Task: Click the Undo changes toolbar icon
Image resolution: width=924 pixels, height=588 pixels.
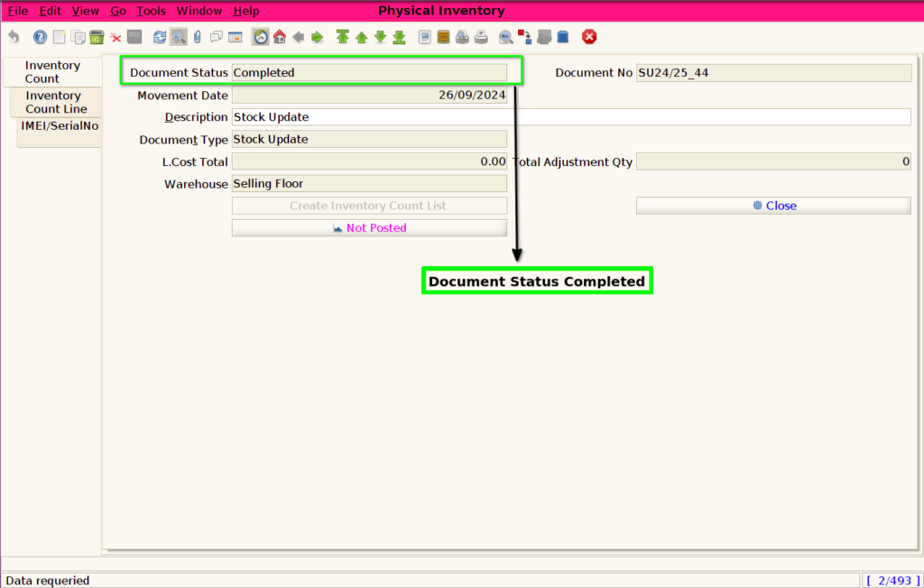Action: pos(14,37)
